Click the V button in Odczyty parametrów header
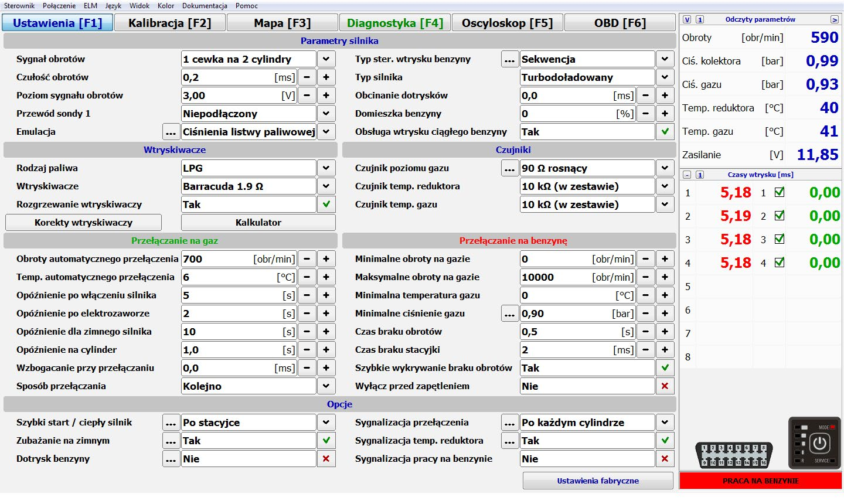 pyautogui.click(x=688, y=19)
